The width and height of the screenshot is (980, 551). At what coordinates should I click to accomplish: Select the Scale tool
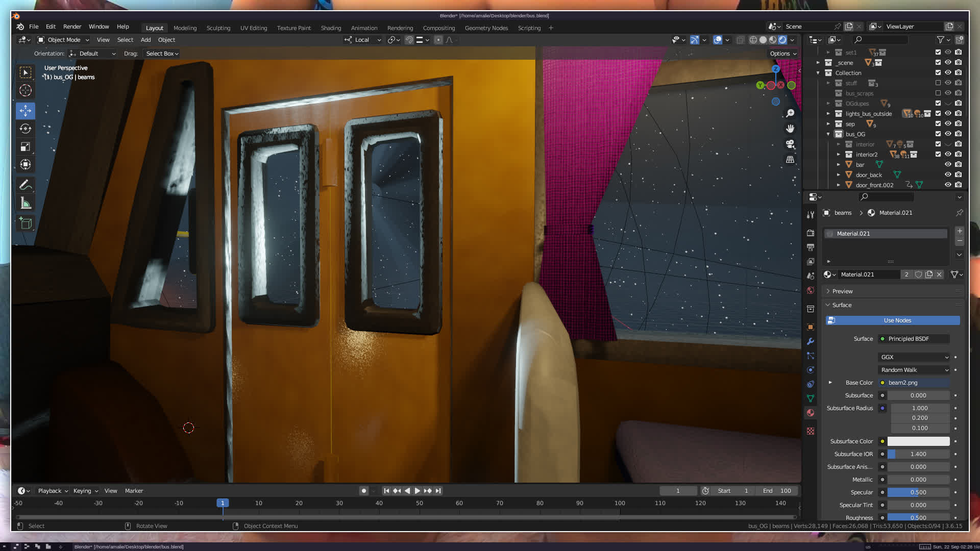coord(26,147)
